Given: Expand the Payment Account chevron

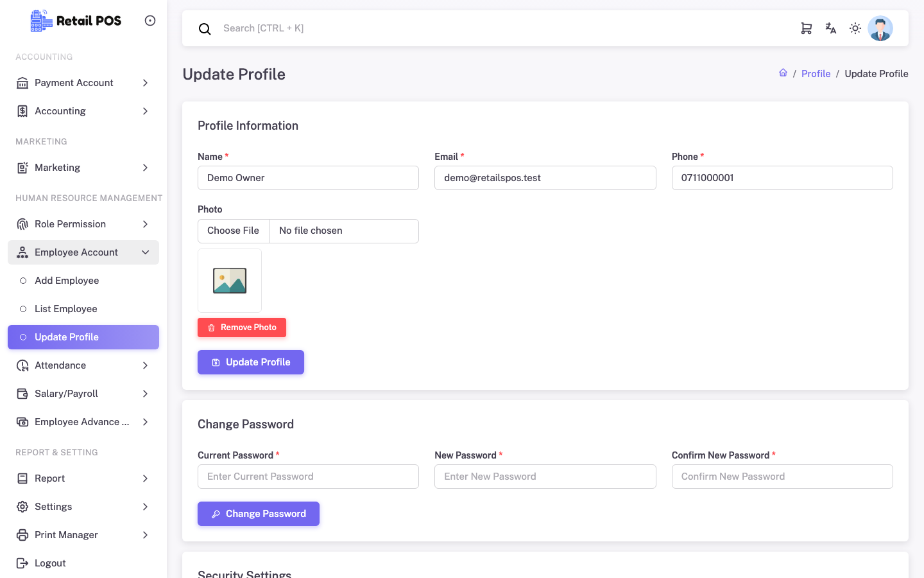Looking at the screenshot, I should pyautogui.click(x=146, y=83).
